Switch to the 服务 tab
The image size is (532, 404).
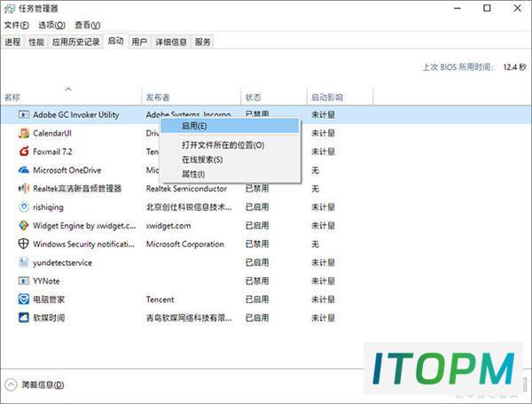coord(202,42)
